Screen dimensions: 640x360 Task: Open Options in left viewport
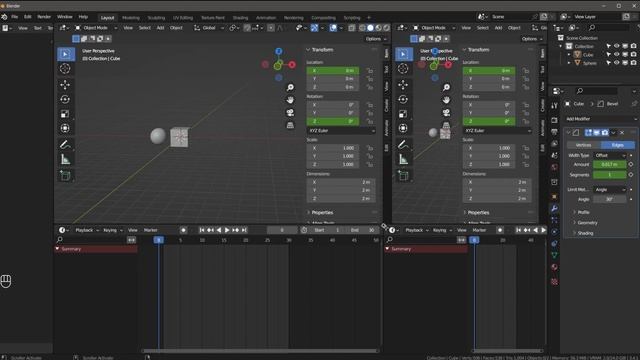tap(376, 39)
